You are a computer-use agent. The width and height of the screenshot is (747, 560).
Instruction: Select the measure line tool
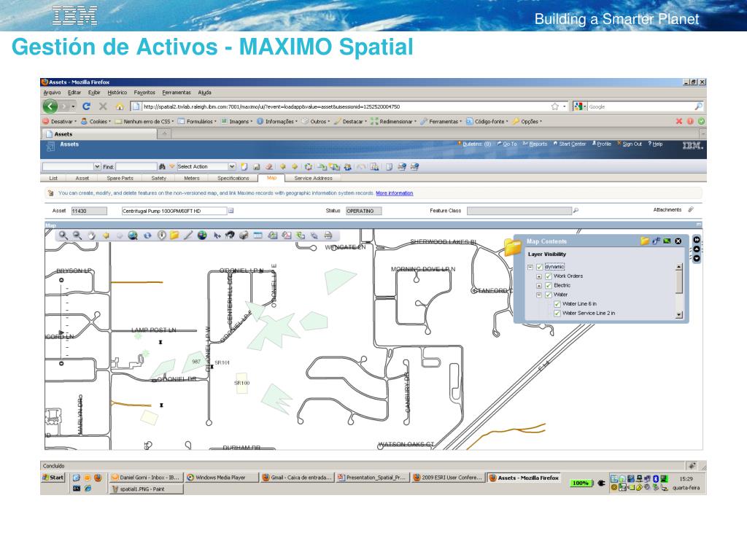(x=188, y=236)
